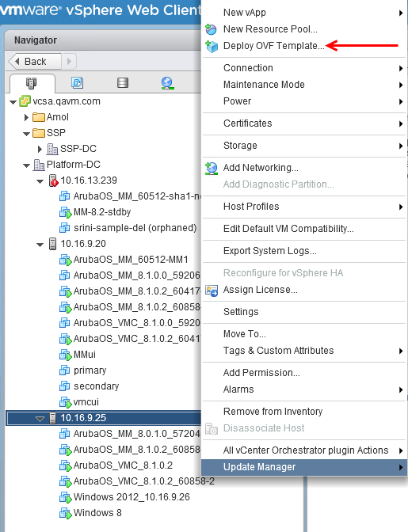Select ArubaOS_VMC_8.1.0.2_60858-2 VM

click(144, 481)
